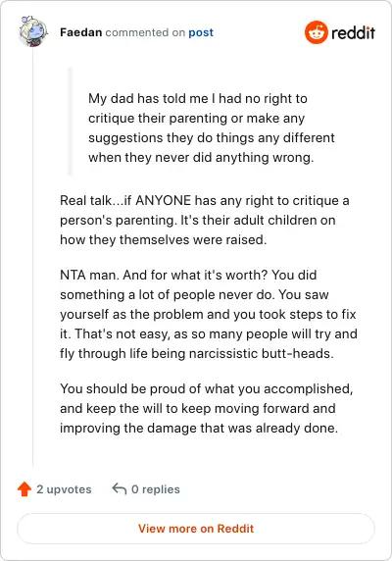Screen dimensions: 392x561
Task: Click the reddit wordmark text
Action: coord(353,32)
